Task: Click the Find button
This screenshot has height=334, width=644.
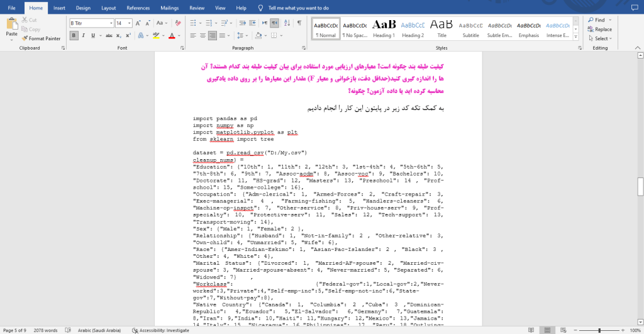Action: click(597, 19)
